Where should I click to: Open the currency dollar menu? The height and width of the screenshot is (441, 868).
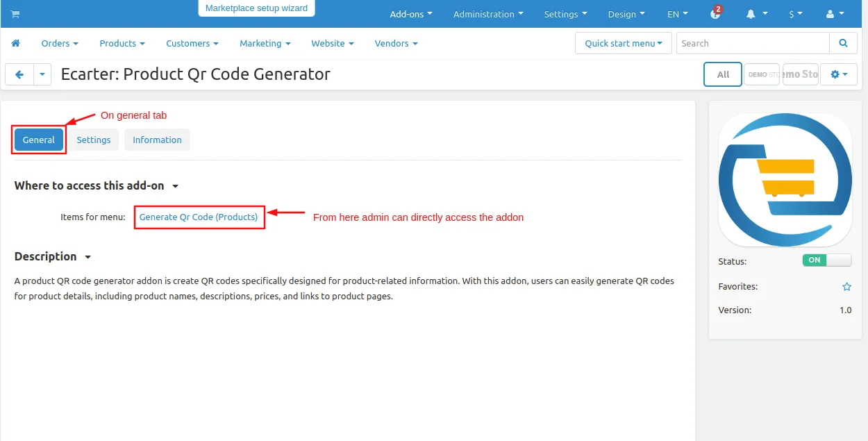coord(795,14)
